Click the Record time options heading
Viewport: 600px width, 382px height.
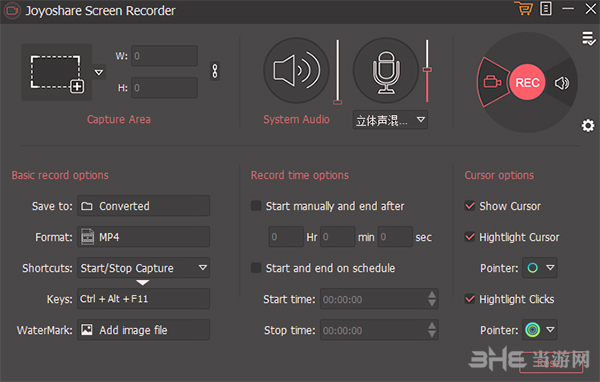(300, 175)
